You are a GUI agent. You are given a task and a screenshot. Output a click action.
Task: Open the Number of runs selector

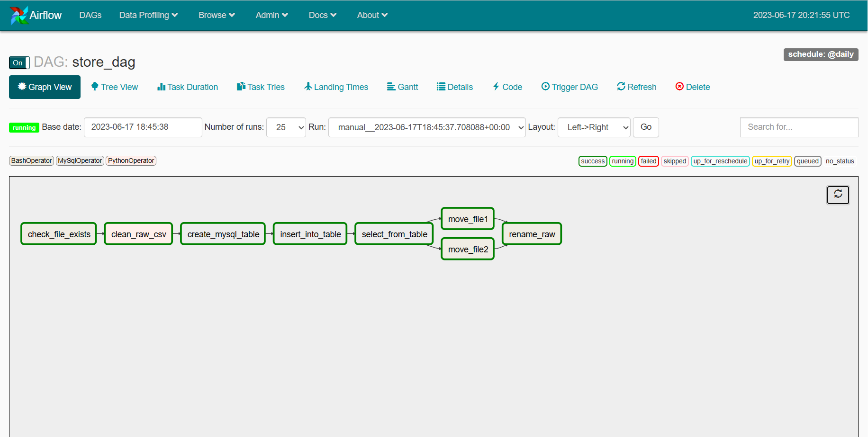[286, 127]
